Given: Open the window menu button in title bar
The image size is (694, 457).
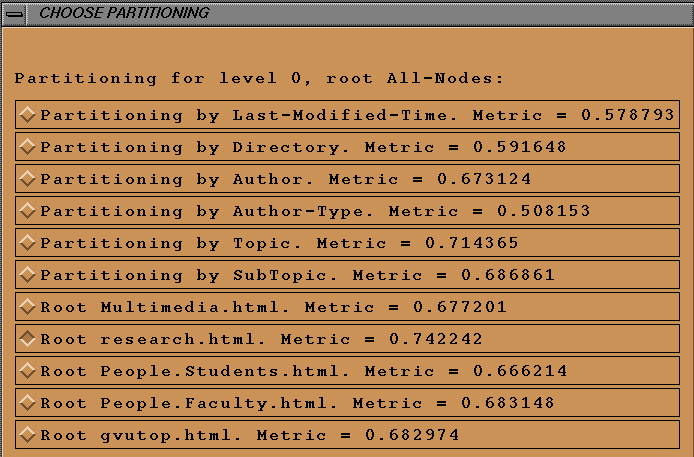Looking at the screenshot, I should (16, 13).
